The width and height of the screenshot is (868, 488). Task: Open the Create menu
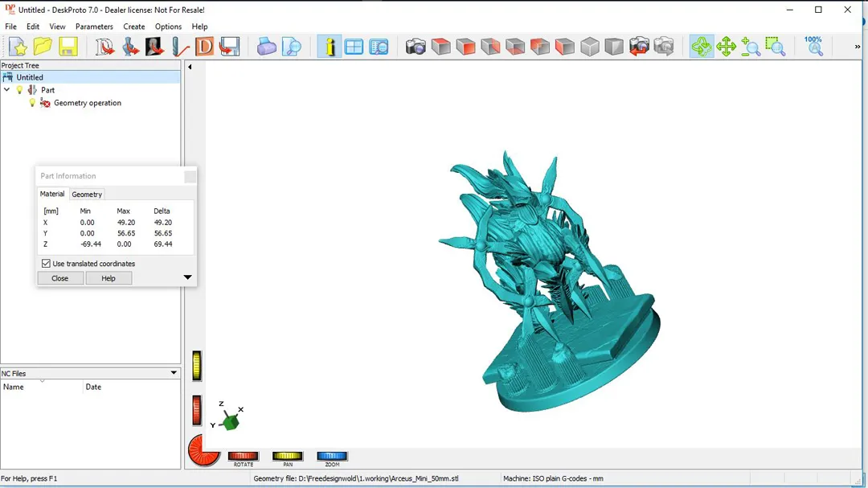click(x=134, y=27)
